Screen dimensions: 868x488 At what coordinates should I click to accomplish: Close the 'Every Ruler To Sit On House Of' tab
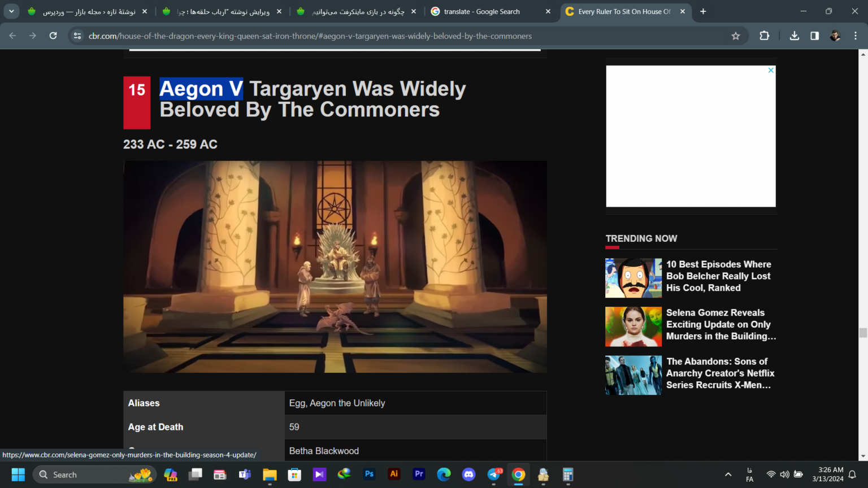(683, 11)
